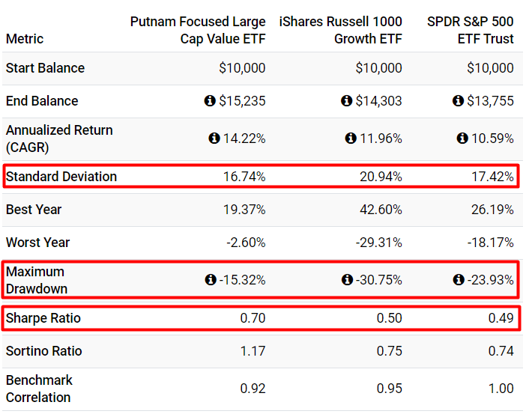Select the 0.74 Sortino ratio value
529x420 pixels.
tap(501, 351)
